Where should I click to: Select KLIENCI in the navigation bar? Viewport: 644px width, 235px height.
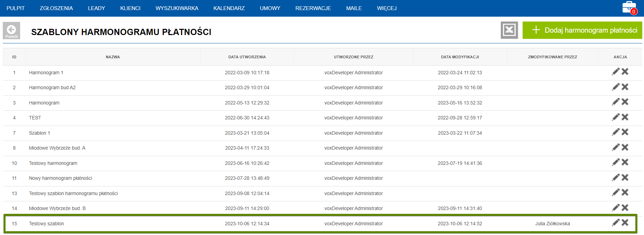pos(130,8)
